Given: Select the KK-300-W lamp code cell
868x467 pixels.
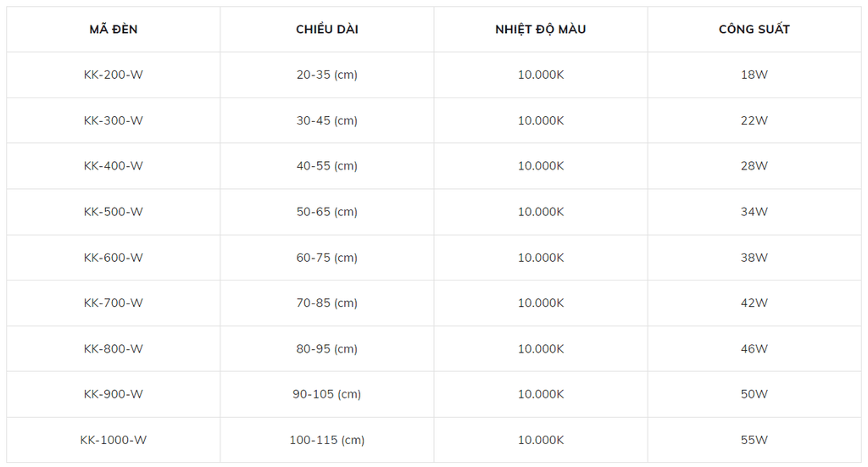Looking at the screenshot, I should [x=114, y=120].
